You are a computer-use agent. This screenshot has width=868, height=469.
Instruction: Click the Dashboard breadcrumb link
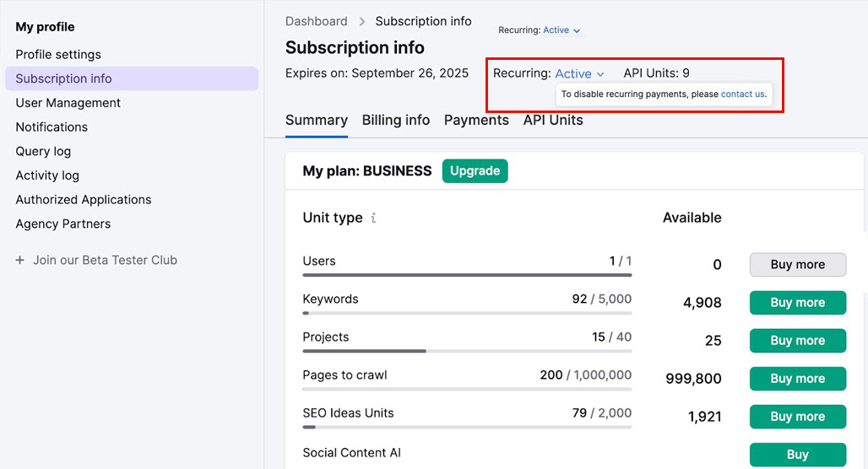[x=316, y=22]
